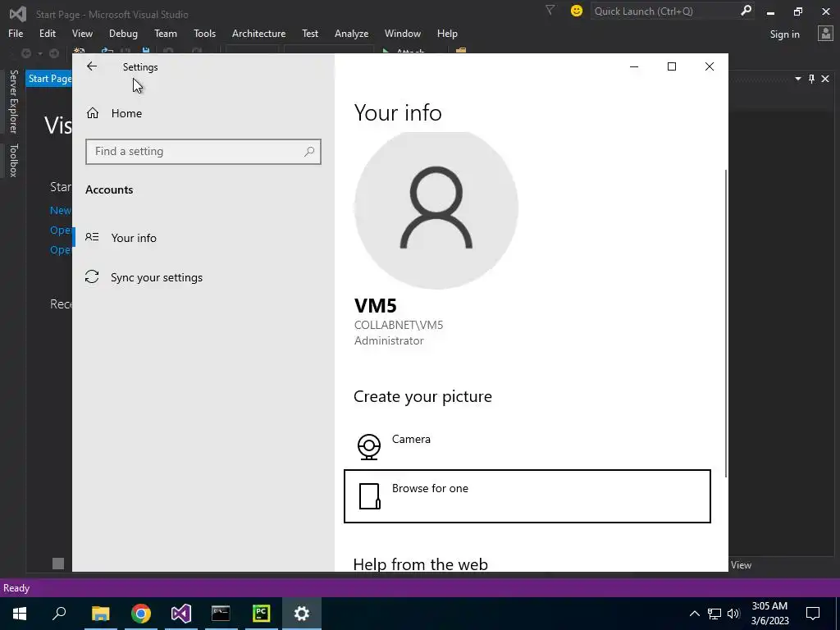The image size is (840, 630).
Task: Click the file icon beside Browse for one
Action: coord(370,496)
